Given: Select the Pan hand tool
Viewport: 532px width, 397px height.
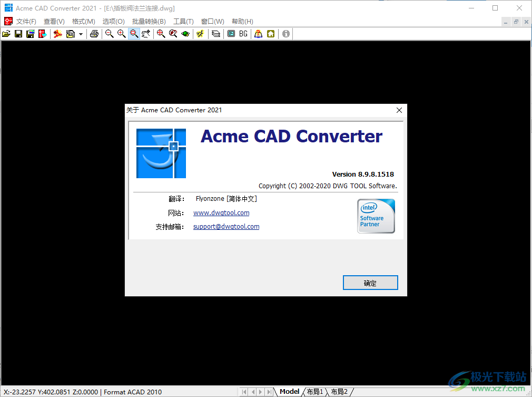Looking at the screenshot, I should (146, 34).
